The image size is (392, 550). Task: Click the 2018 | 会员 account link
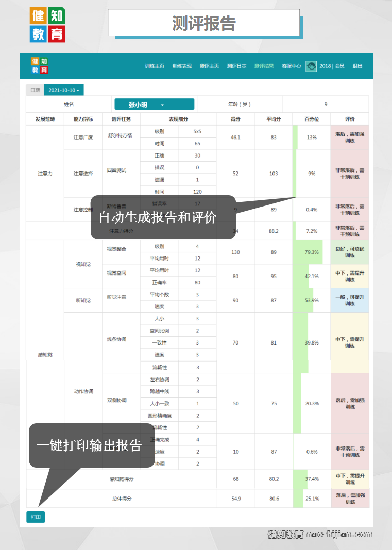(x=332, y=66)
